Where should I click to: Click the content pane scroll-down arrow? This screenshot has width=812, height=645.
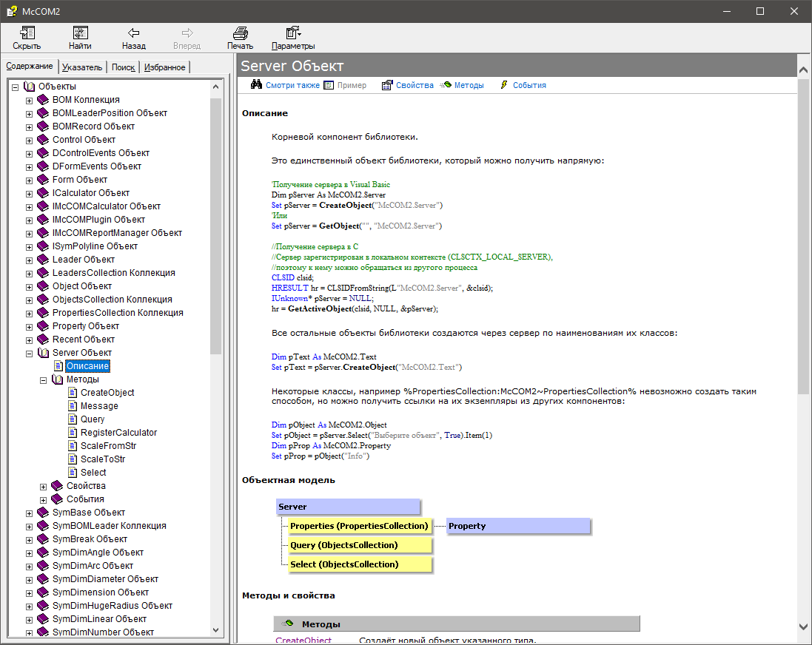(x=803, y=626)
